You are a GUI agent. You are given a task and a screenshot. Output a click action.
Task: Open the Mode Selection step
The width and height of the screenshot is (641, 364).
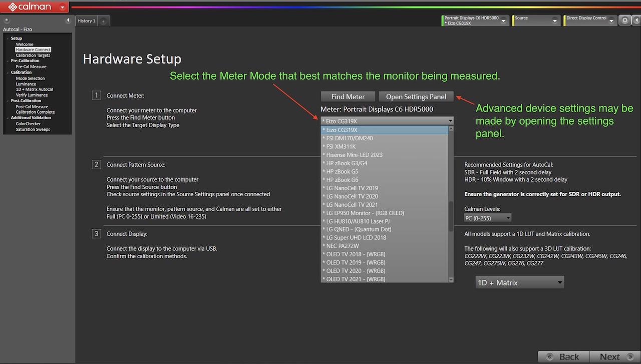point(30,79)
